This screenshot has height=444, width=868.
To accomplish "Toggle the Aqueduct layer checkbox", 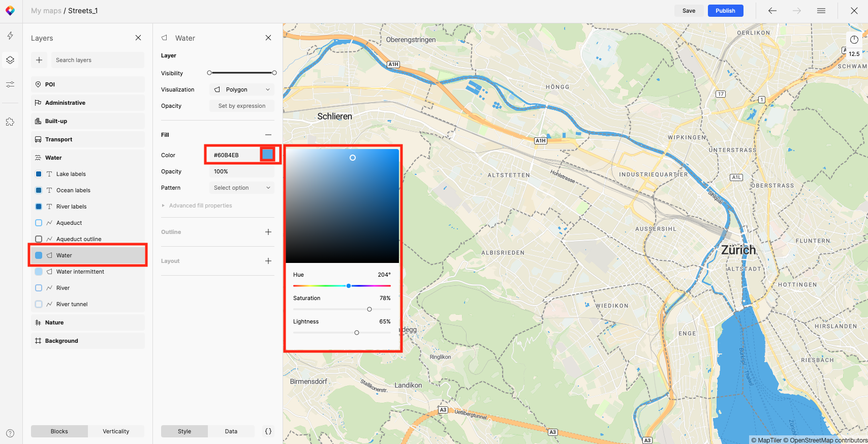I will click(39, 223).
